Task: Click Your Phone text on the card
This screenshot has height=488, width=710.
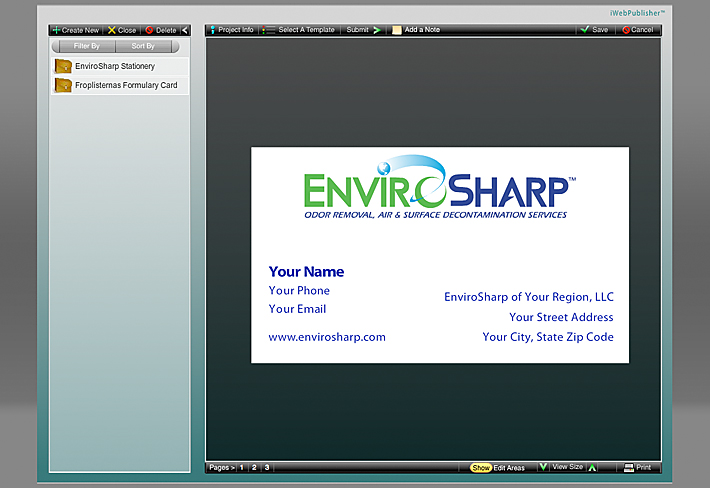Action: [x=299, y=291]
